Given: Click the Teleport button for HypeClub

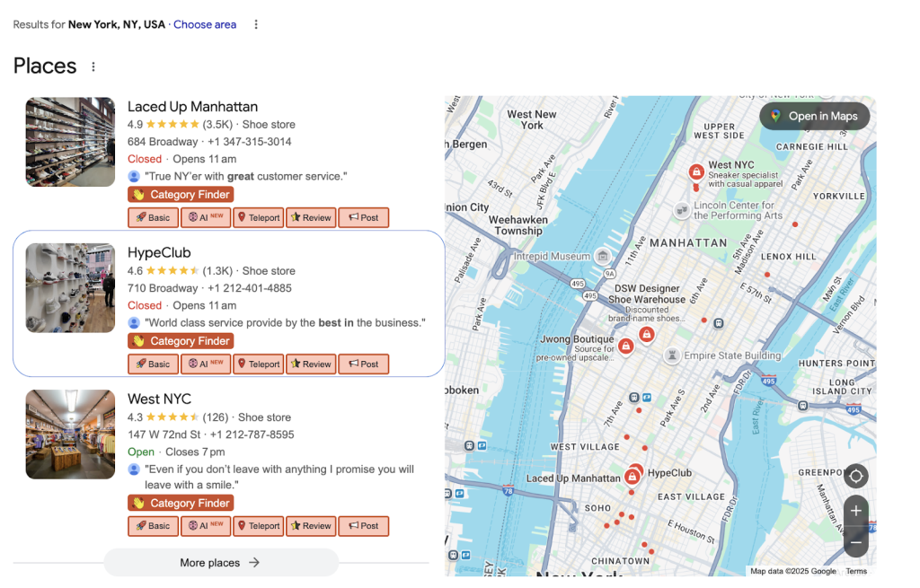Looking at the screenshot, I should coord(258,364).
